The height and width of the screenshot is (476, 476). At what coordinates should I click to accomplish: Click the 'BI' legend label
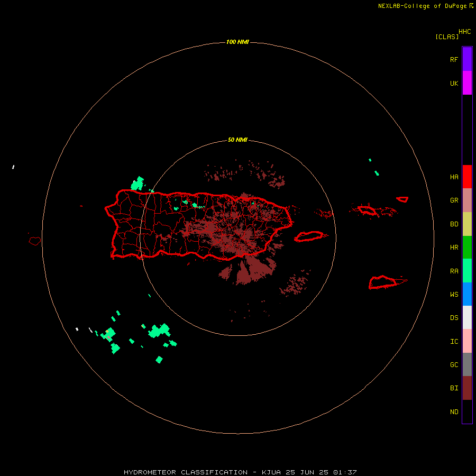click(454, 388)
